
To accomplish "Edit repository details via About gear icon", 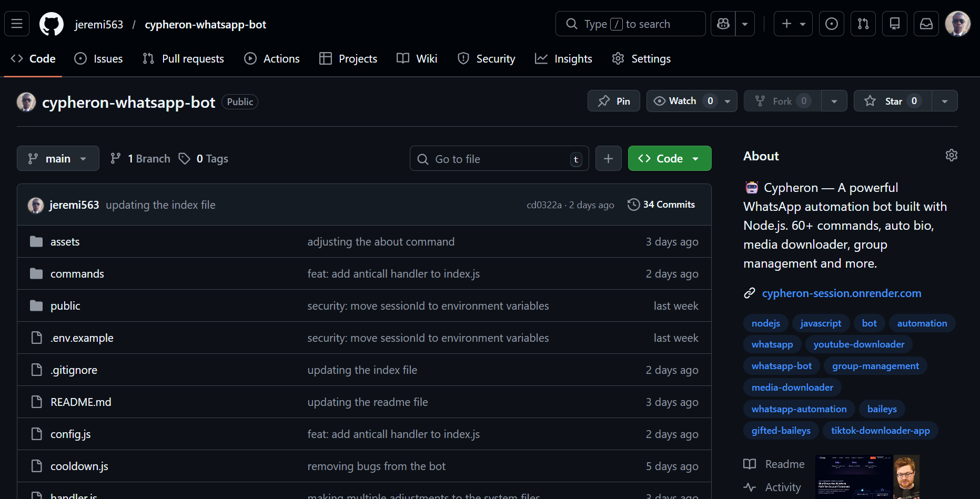I will [x=951, y=155].
